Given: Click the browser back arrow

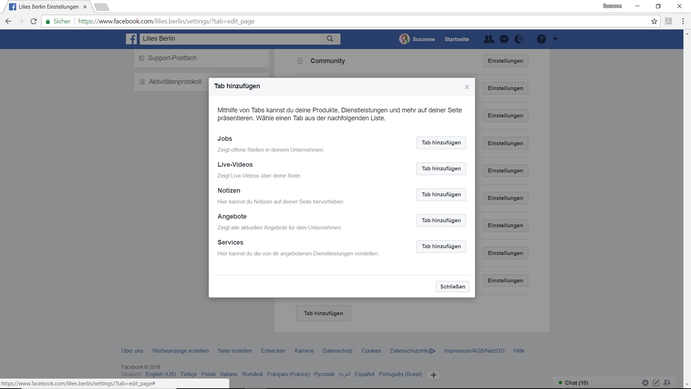Looking at the screenshot, I should point(8,21).
